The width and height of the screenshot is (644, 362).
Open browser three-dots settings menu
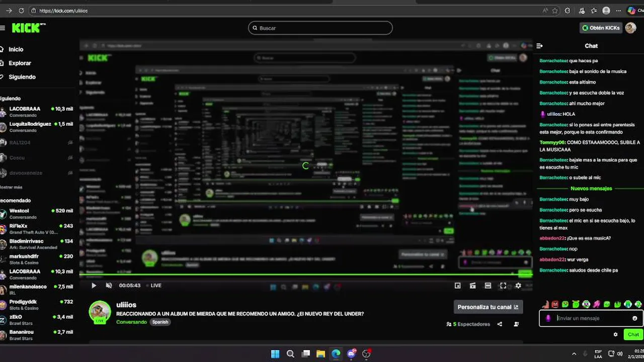point(618,11)
